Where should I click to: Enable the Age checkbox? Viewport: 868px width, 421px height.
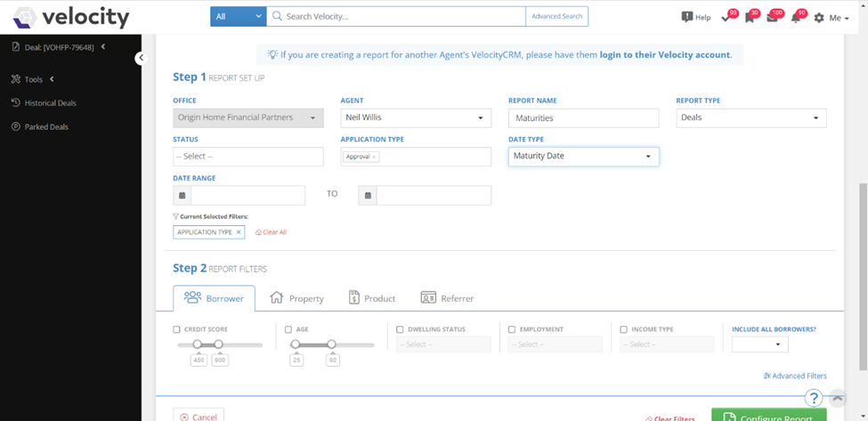point(288,329)
